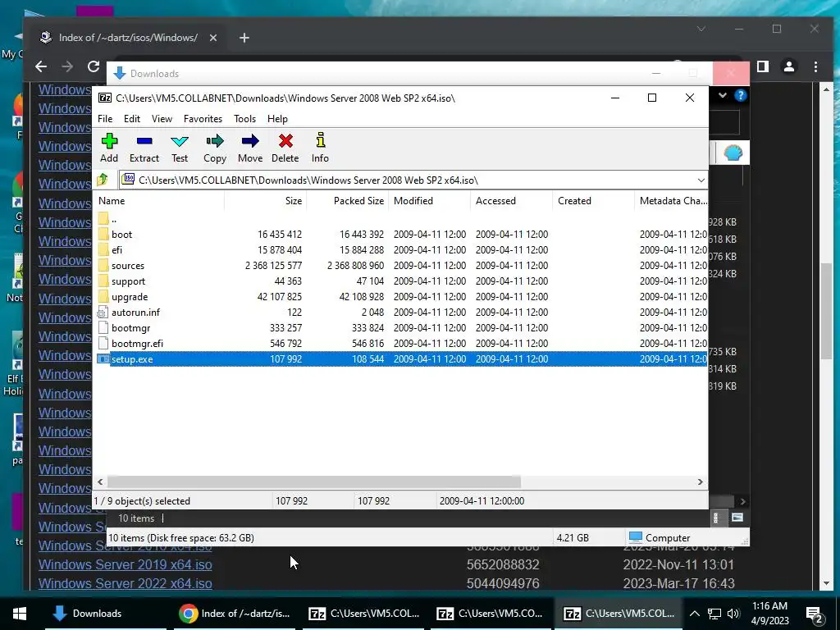The width and height of the screenshot is (840, 630).
Task: Click the 7-Zip scroll left arrow
Action: [100, 482]
